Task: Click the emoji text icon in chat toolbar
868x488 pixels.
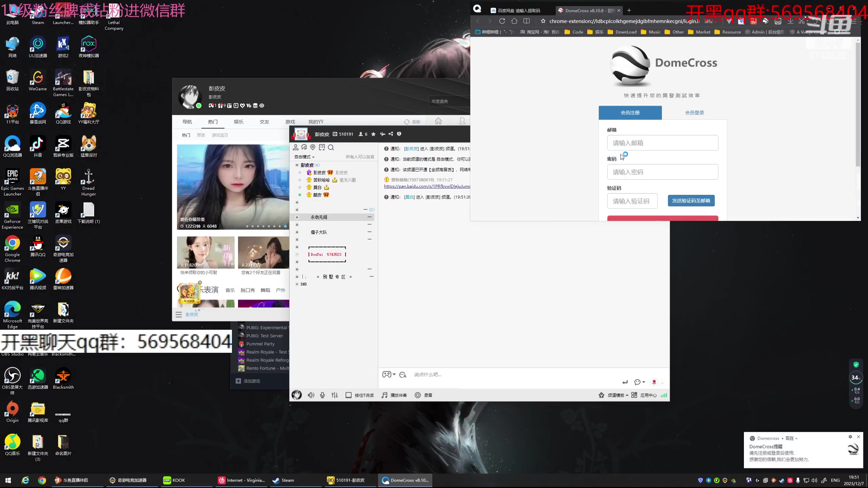Action: coord(403,375)
